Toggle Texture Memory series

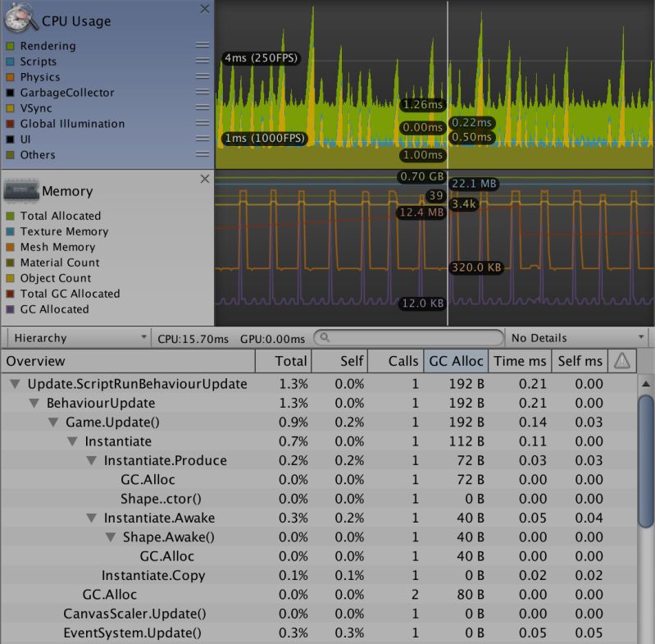point(11,231)
